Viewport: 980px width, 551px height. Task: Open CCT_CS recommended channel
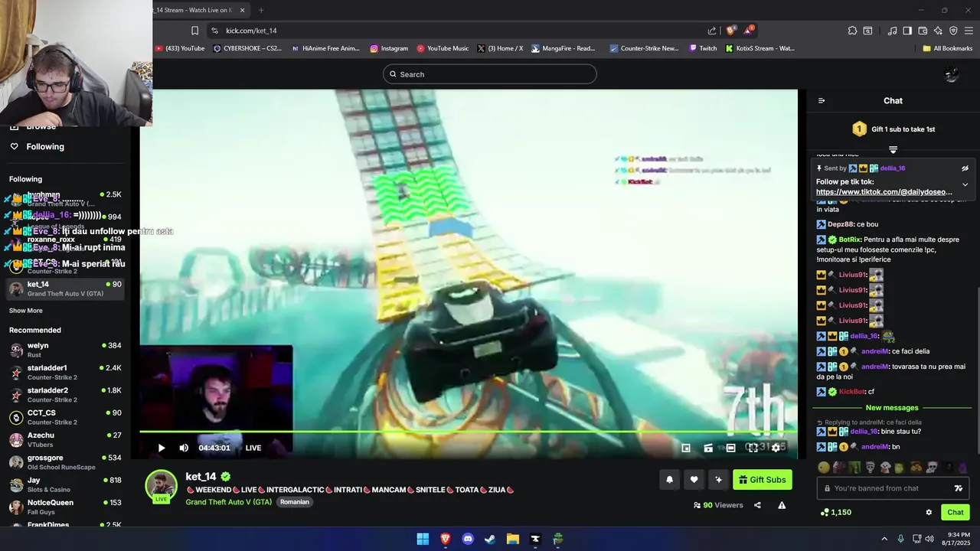tap(65, 417)
